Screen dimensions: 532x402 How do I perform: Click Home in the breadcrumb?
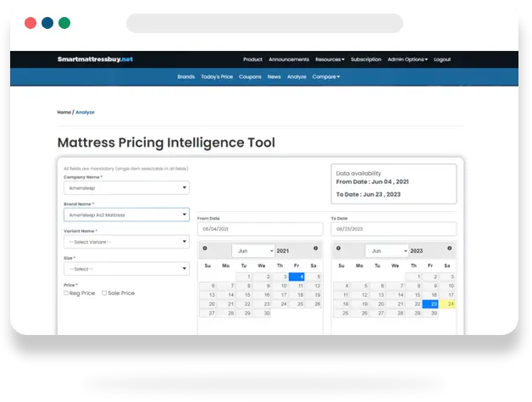[x=64, y=112]
